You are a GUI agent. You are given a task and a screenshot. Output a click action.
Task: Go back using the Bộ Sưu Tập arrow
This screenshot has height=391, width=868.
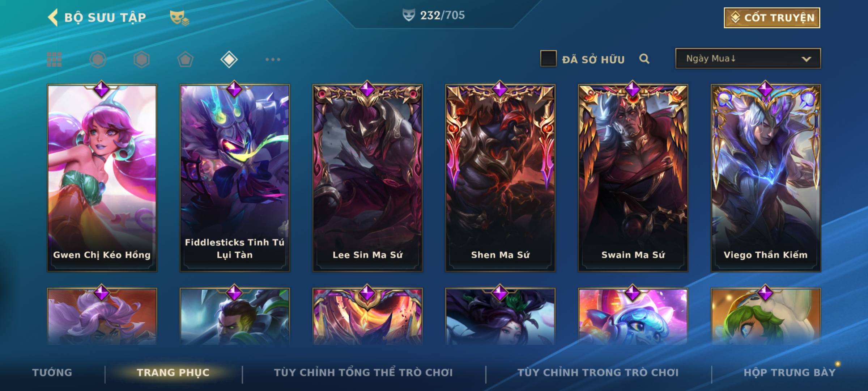coord(53,17)
